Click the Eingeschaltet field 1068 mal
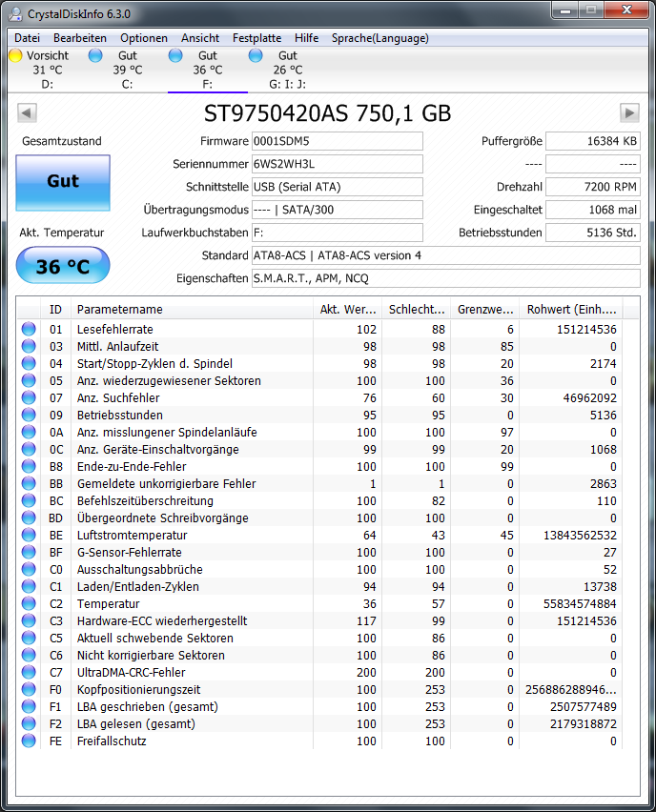This screenshot has width=656, height=812. pyautogui.click(x=593, y=210)
